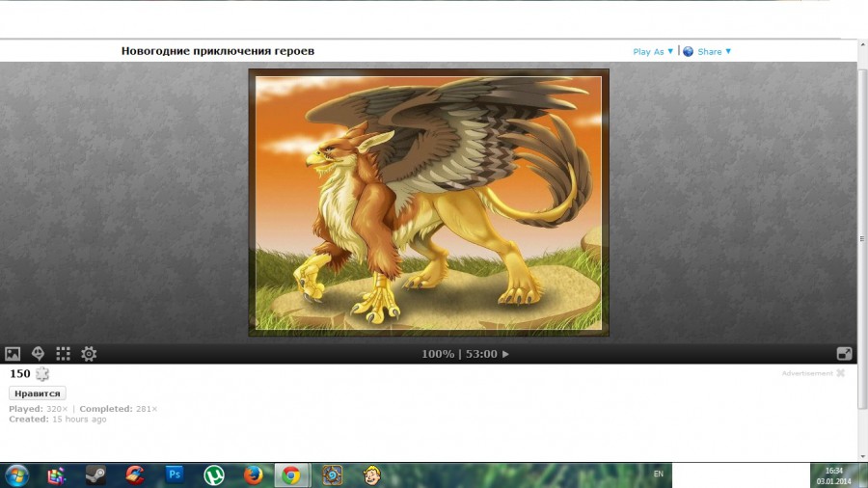Click the Played: 320× statistic
This screenshot has height=488, width=868.
pyautogui.click(x=39, y=409)
